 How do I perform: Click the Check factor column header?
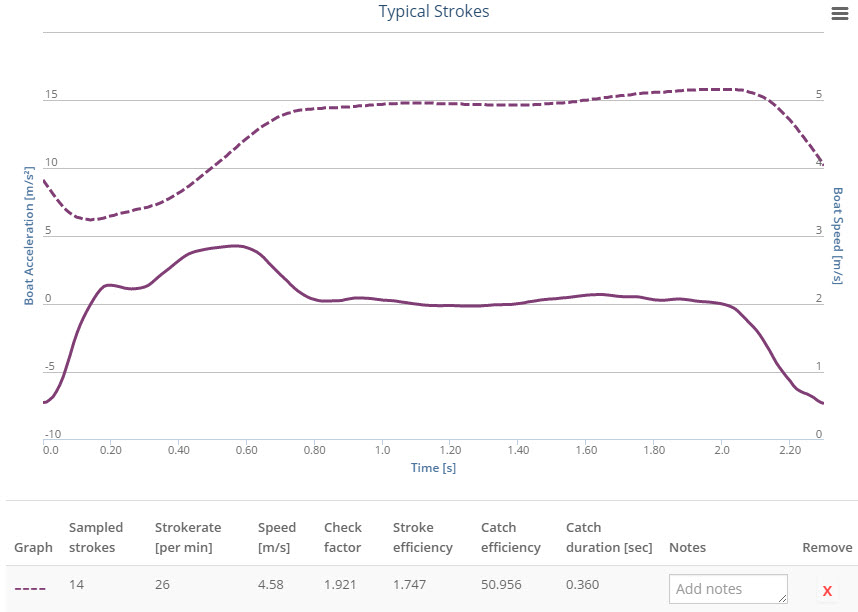(343, 537)
